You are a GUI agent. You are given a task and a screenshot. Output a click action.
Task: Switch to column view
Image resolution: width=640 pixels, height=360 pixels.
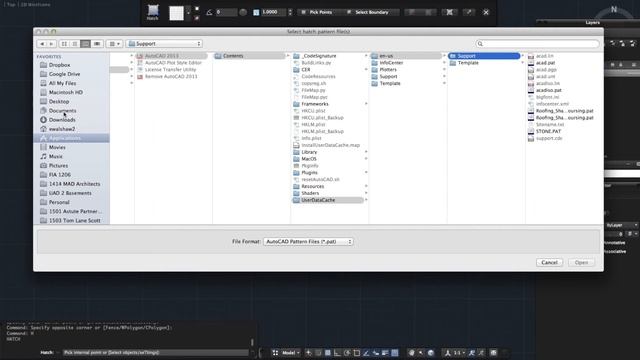click(86, 44)
